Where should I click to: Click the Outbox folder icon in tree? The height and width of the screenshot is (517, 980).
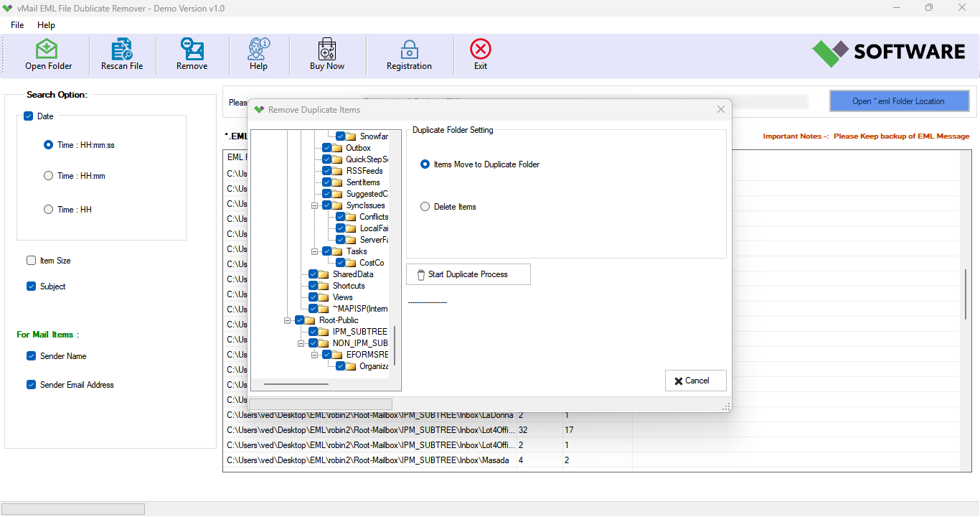(337, 148)
